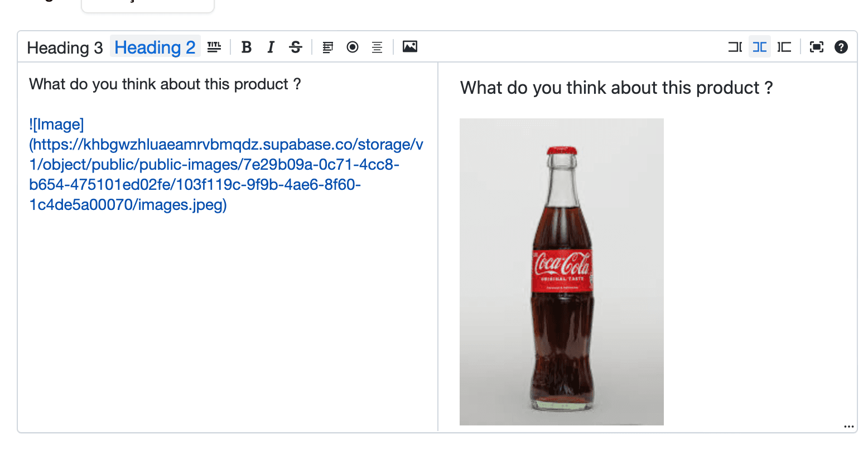868x450 pixels.
Task: Apply strikethrough formatting
Action: (x=296, y=47)
